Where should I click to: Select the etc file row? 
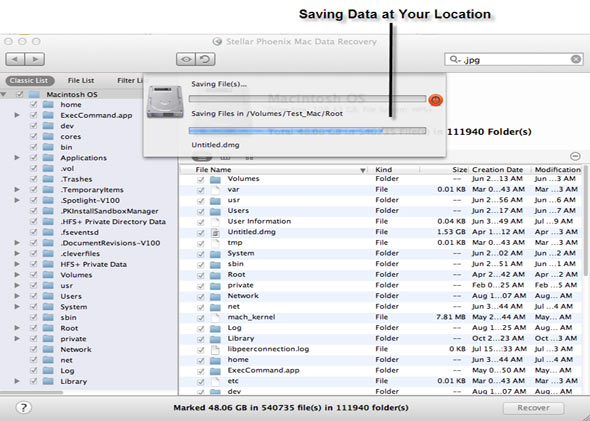point(381,381)
